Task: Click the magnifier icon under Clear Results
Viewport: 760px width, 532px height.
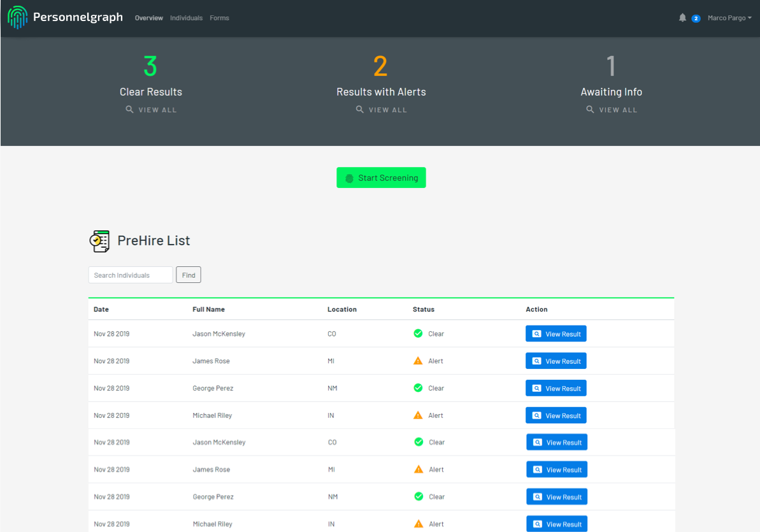Action: 129,110
